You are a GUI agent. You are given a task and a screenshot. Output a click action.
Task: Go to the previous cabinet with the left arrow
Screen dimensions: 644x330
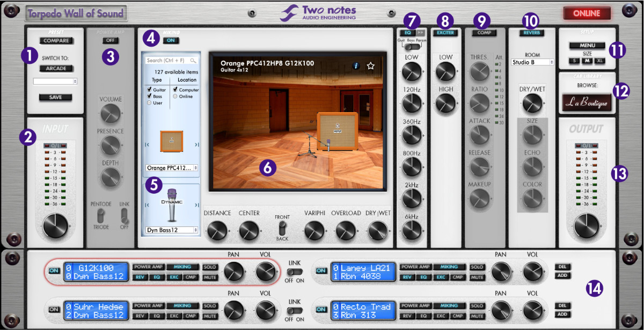coord(147,144)
